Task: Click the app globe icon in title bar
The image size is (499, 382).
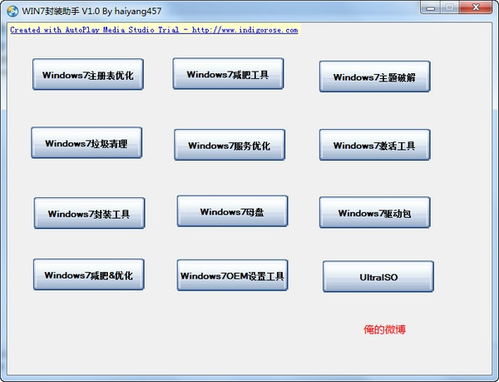Action: 13,11
